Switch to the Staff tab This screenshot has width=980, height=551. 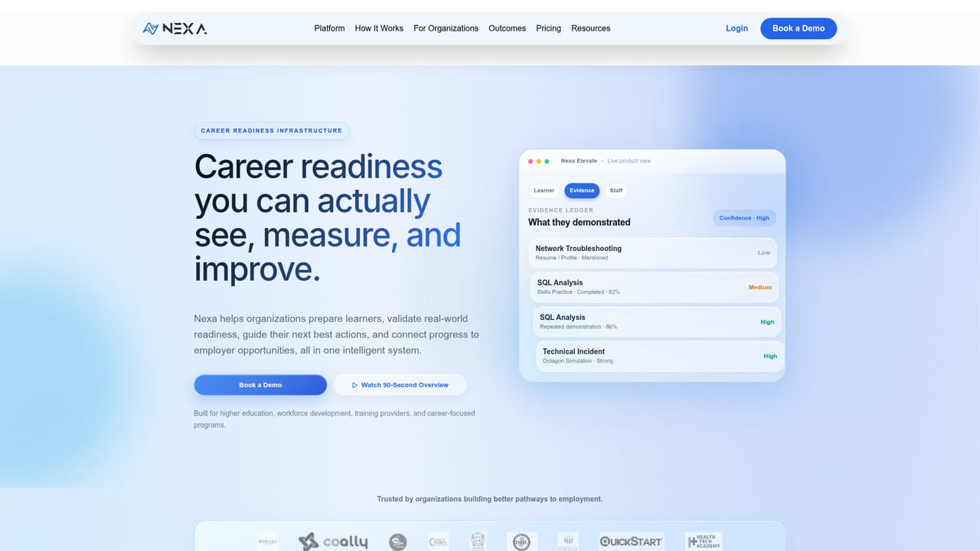click(616, 191)
